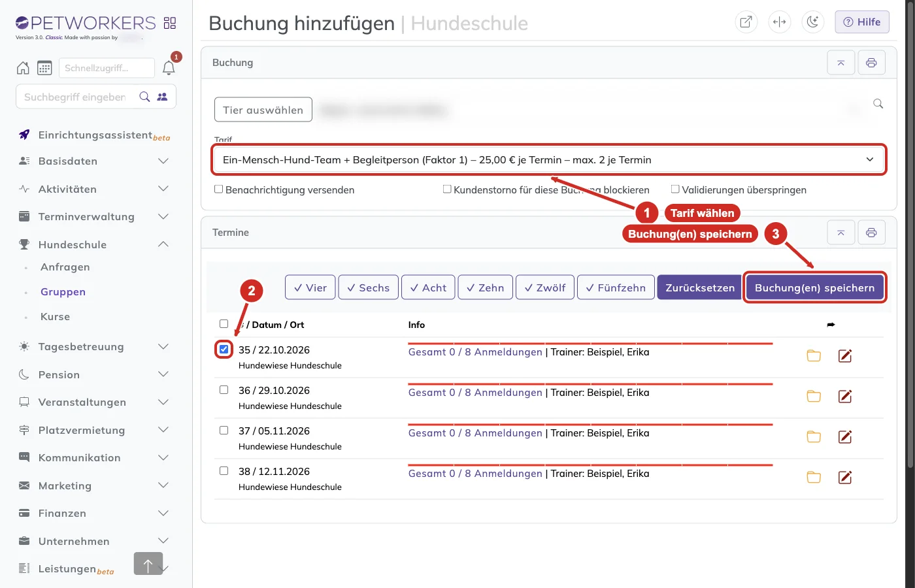Select appointment 36 / 29.10.2026 checkbox
This screenshot has width=915, height=588.
coord(224,389)
